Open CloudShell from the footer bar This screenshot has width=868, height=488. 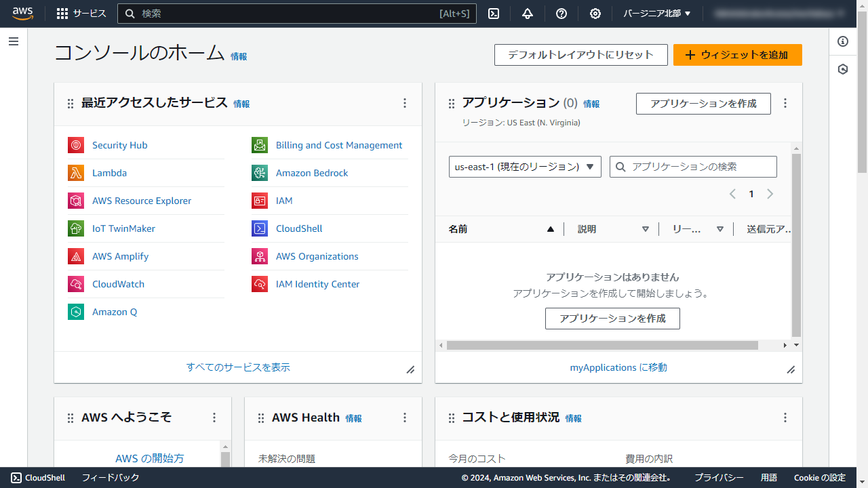click(x=38, y=478)
